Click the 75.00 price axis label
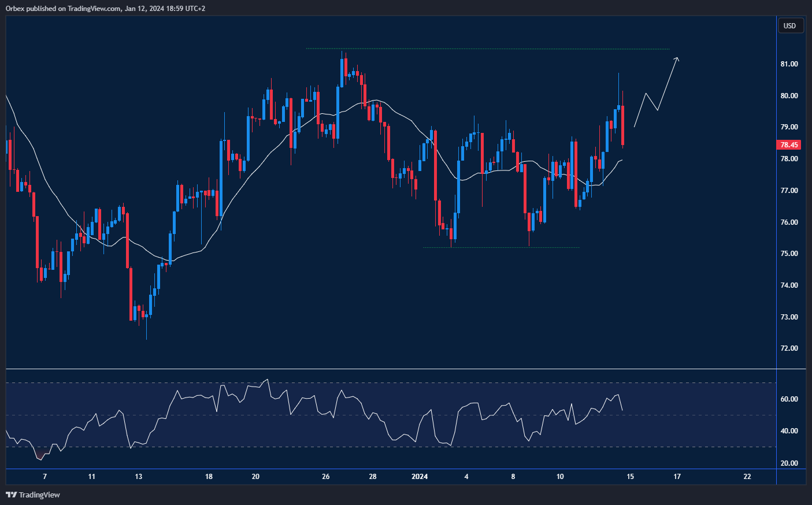Screen dimensions: 812x505 [x=789, y=254]
